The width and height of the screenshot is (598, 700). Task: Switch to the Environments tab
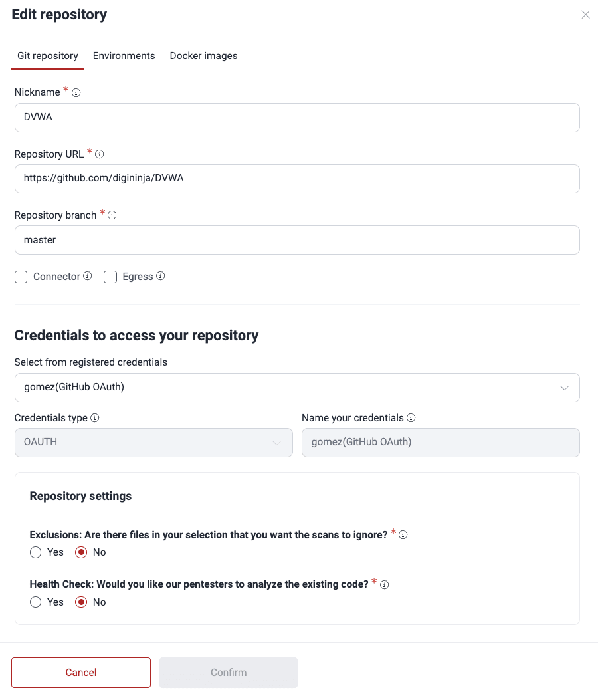click(x=124, y=56)
